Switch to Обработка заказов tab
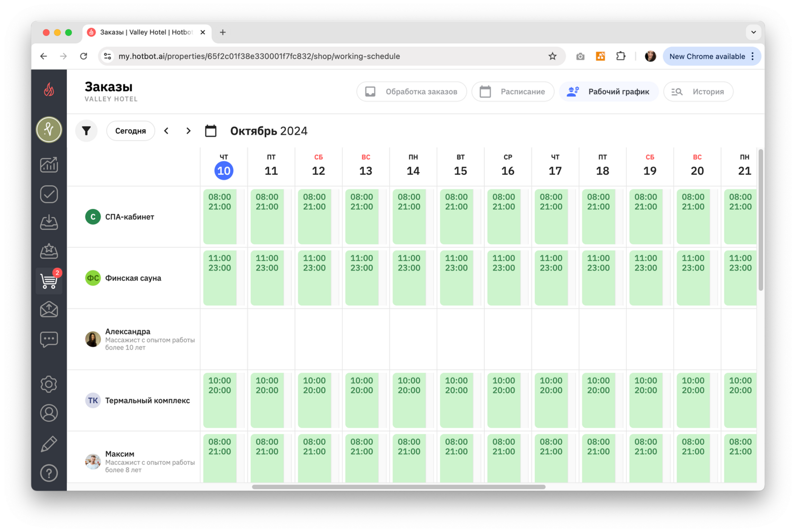Viewport: 796px width, 532px height. pos(412,91)
